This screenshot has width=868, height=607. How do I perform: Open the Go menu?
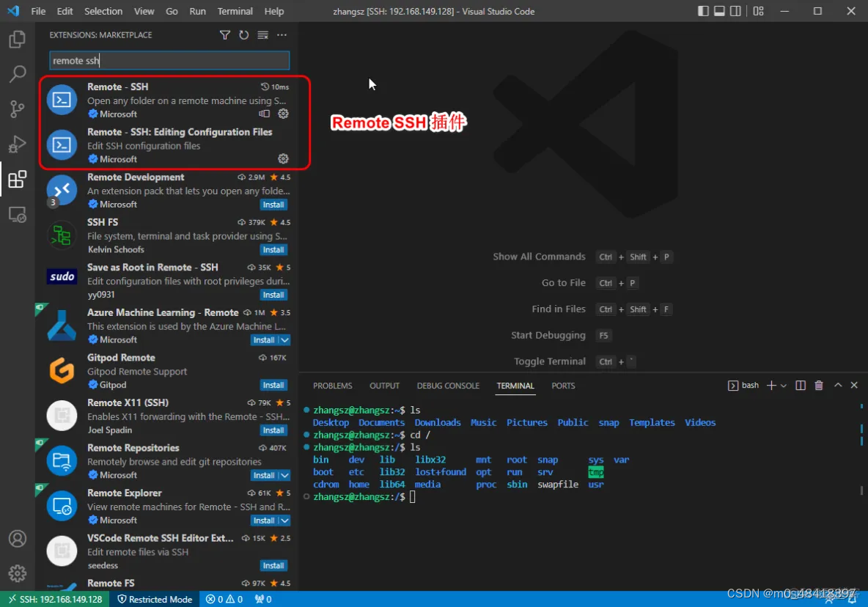(172, 11)
